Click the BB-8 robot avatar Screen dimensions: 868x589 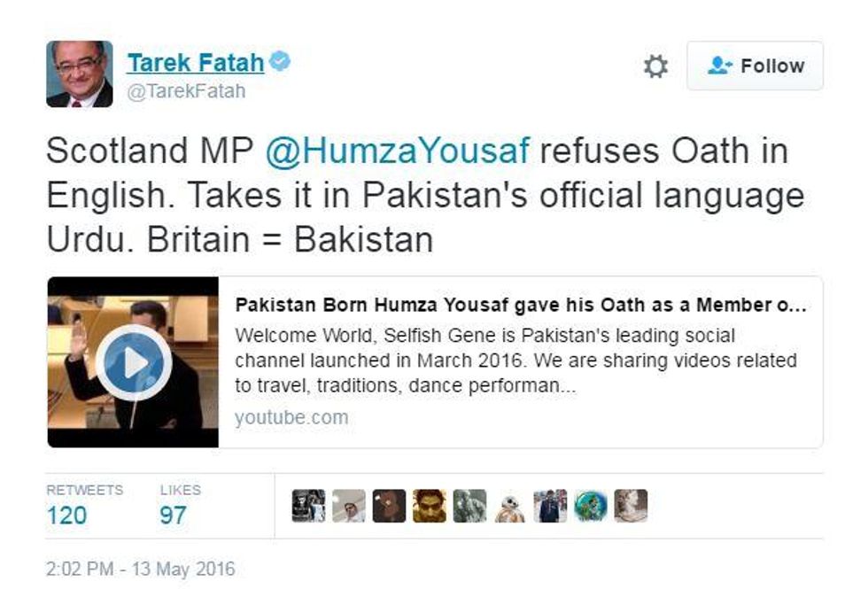tap(510, 506)
